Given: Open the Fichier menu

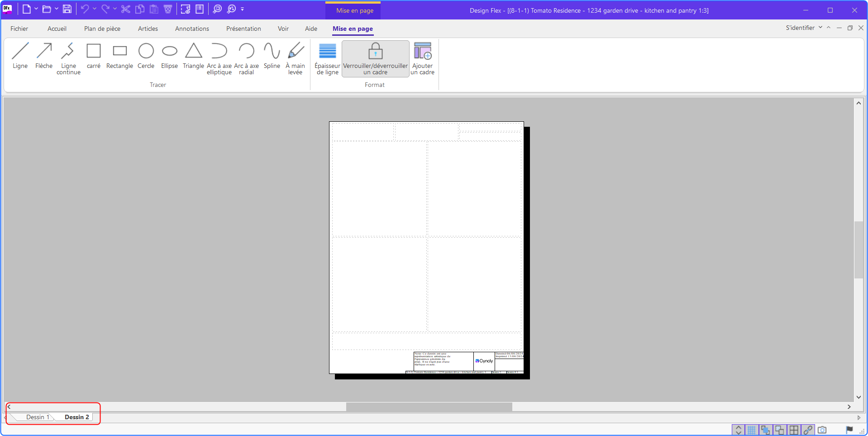Looking at the screenshot, I should point(19,29).
